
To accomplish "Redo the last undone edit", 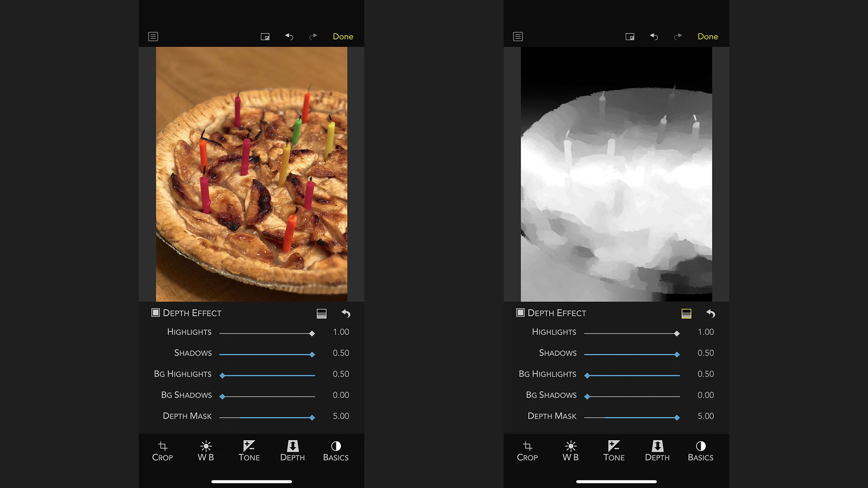I will (x=312, y=37).
